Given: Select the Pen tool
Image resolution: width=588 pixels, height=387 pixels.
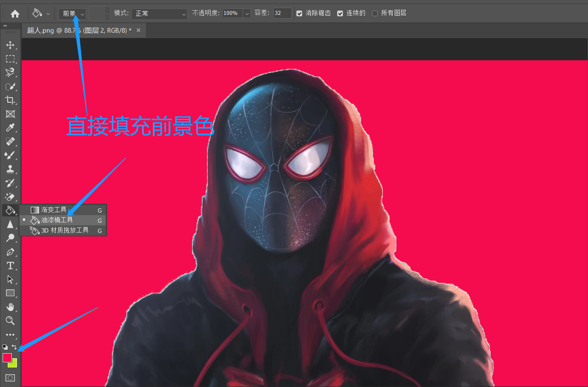Looking at the screenshot, I should 10,252.
